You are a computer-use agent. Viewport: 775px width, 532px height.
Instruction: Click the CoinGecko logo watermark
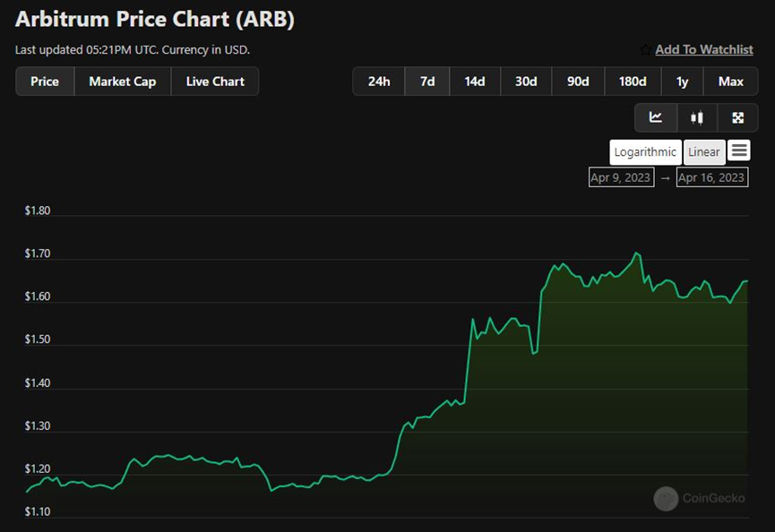pos(666,499)
